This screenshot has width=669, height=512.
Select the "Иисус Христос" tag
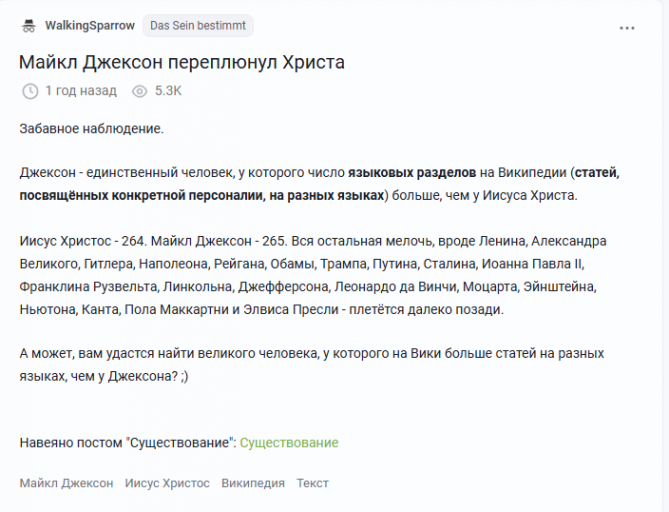[x=167, y=483]
